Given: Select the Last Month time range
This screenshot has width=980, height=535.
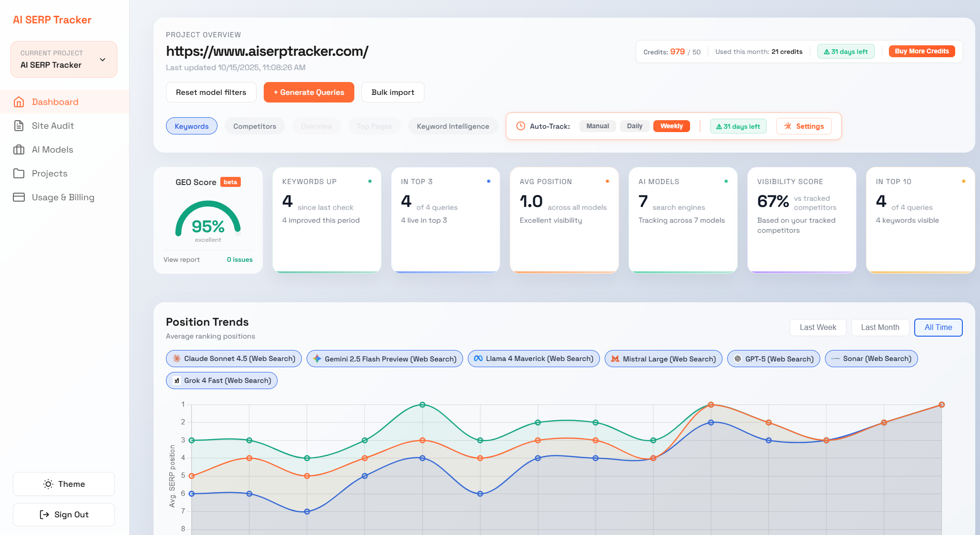Looking at the screenshot, I should tap(880, 327).
